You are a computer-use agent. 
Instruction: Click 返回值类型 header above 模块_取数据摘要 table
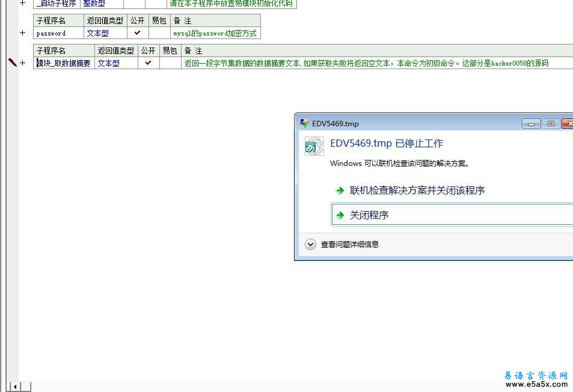pyautogui.click(x=116, y=51)
